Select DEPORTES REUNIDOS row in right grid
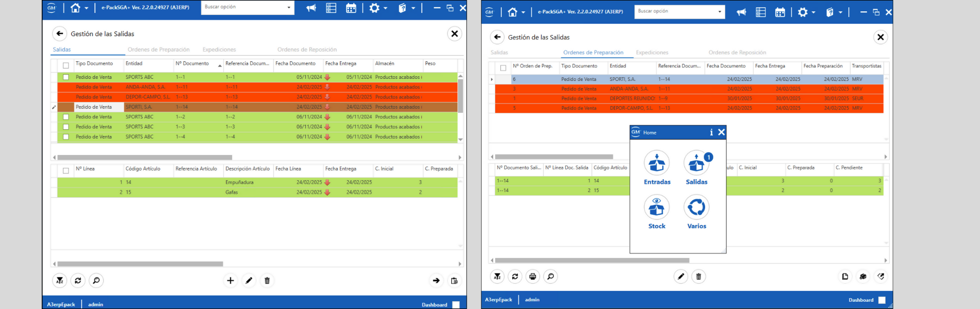 point(689,98)
